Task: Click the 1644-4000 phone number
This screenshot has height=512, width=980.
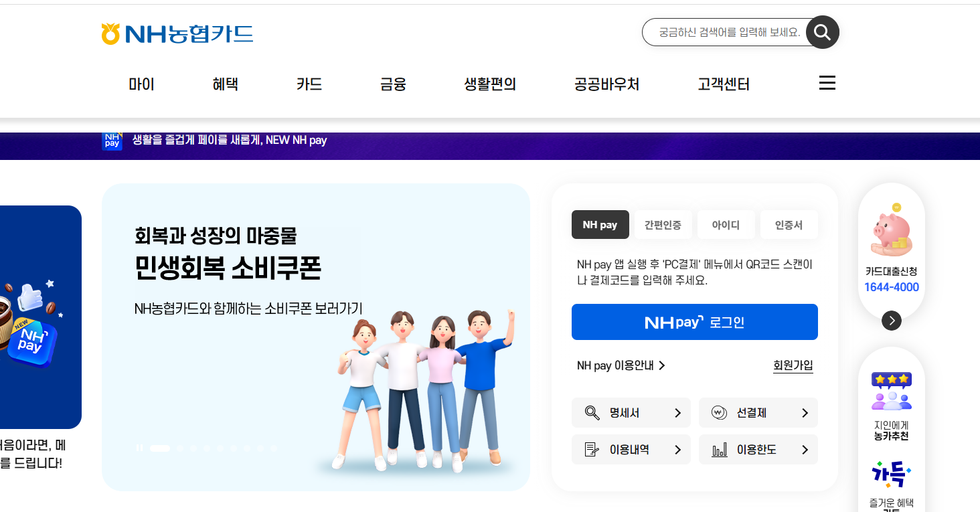Action: pyautogui.click(x=892, y=287)
